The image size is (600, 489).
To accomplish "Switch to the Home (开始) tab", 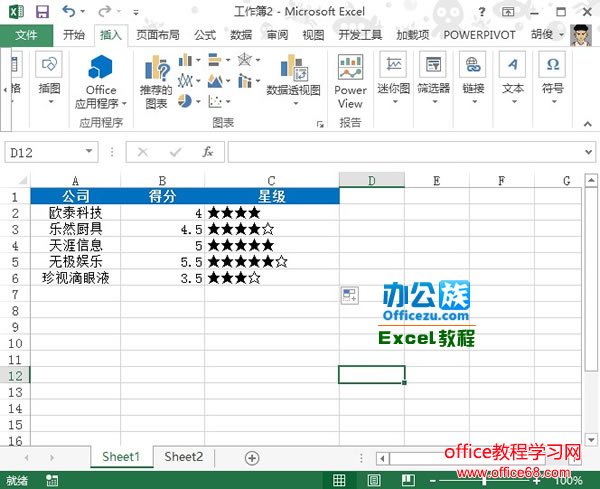I will (73, 35).
